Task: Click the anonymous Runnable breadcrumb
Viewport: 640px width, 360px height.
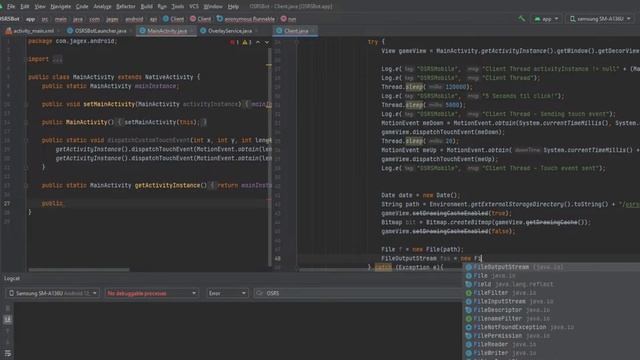Action: pos(246,19)
